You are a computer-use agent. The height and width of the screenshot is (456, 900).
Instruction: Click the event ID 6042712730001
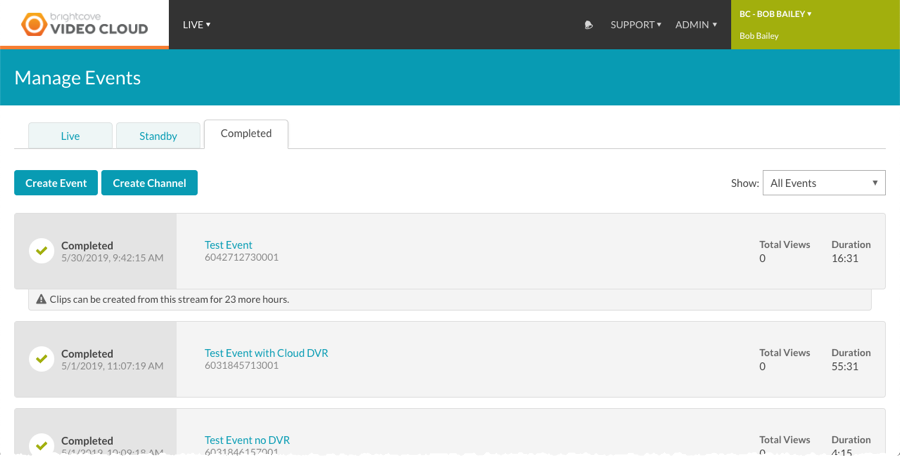(242, 257)
